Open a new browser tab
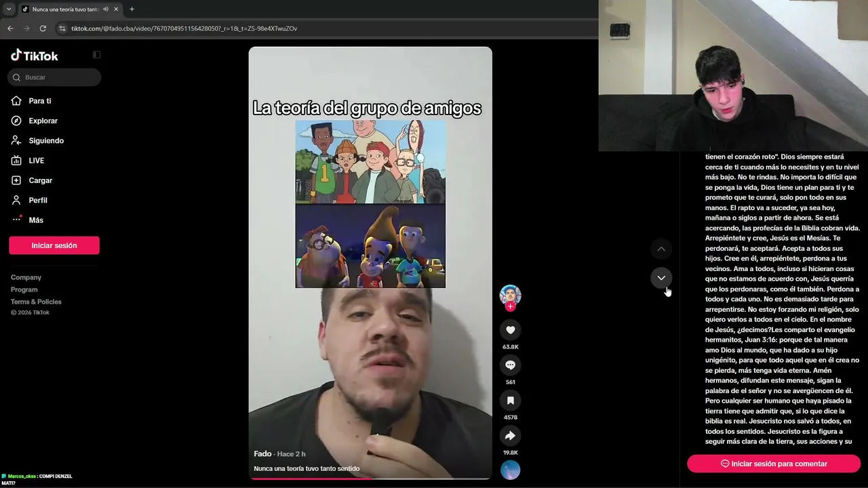This screenshot has width=868, height=488. (132, 9)
